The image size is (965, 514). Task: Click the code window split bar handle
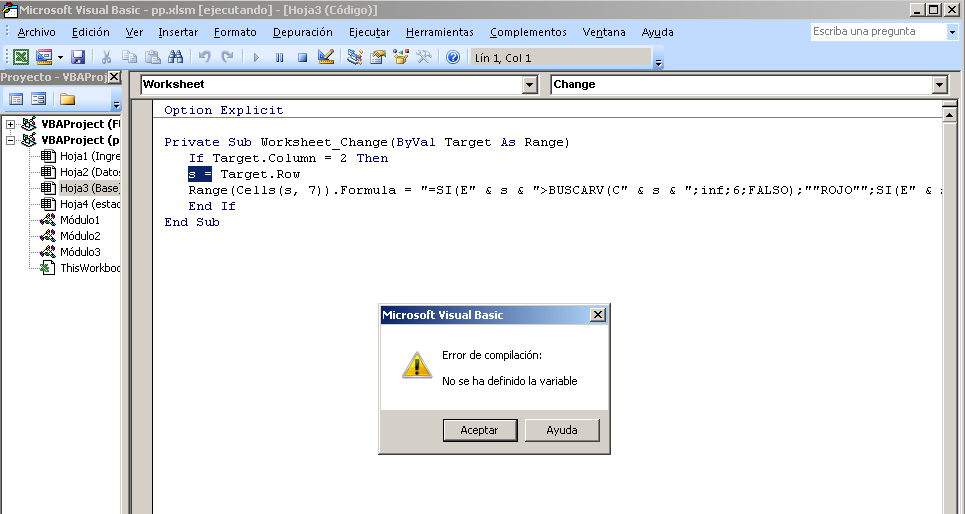click(949, 103)
